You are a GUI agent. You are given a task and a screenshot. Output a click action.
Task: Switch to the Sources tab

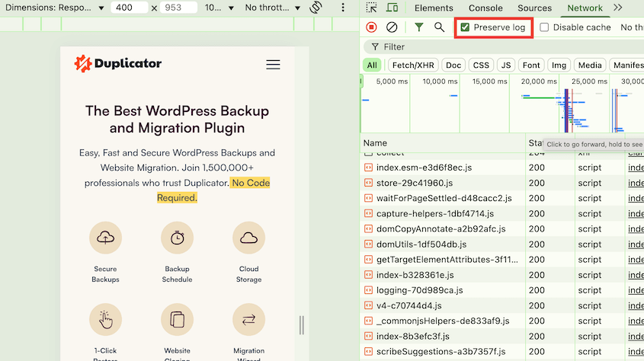534,8
